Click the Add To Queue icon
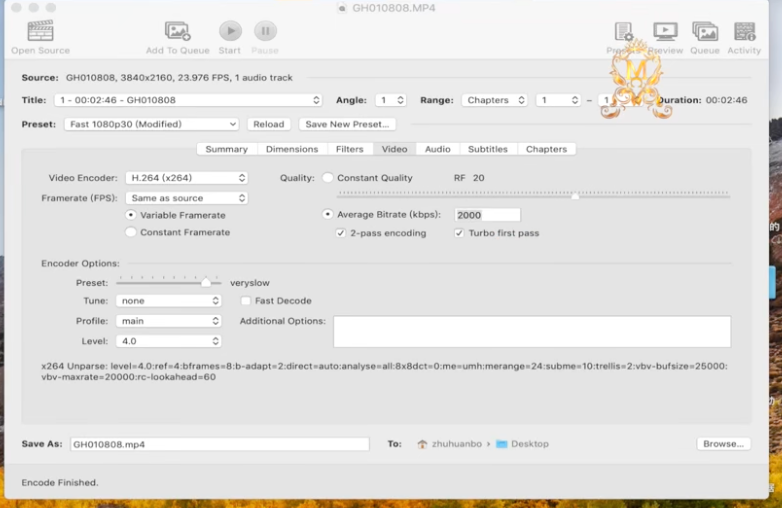The height and width of the screenshot is (508, 782). [178, 31]
